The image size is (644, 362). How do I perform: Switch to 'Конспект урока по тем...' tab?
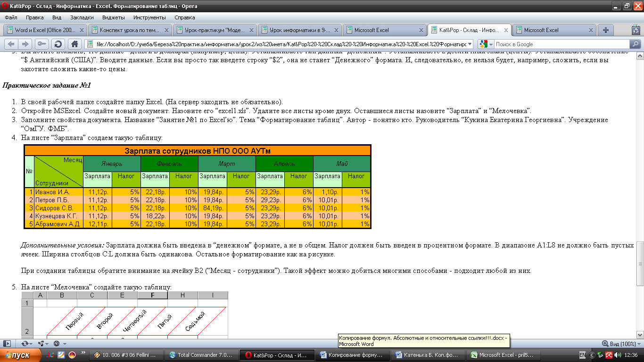[x=131, y=30]
